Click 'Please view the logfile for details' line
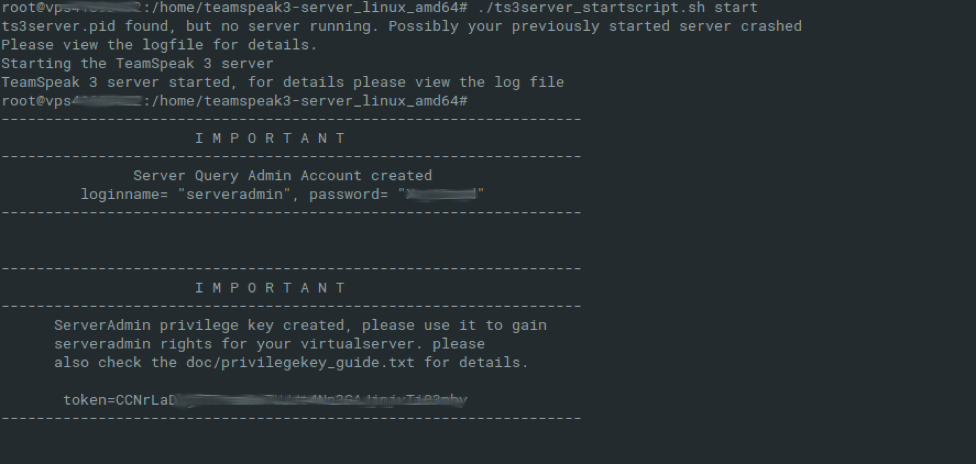 [x=159, y=45]
